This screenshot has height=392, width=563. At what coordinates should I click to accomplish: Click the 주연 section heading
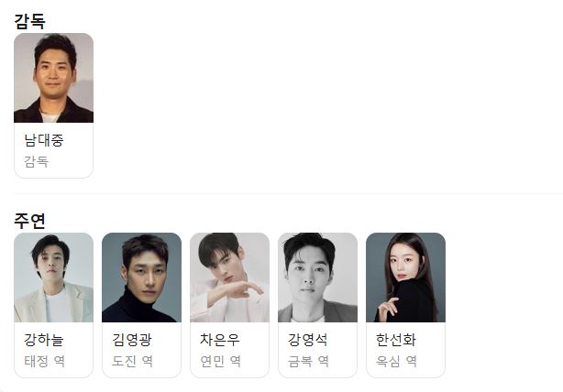click(30, 221)
